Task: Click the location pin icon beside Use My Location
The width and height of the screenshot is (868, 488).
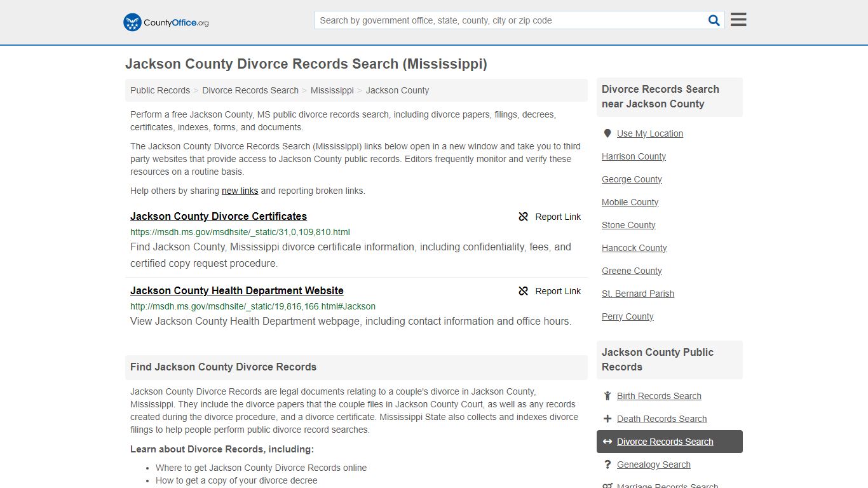Action: pyautogui.click(x=607, y=133)
